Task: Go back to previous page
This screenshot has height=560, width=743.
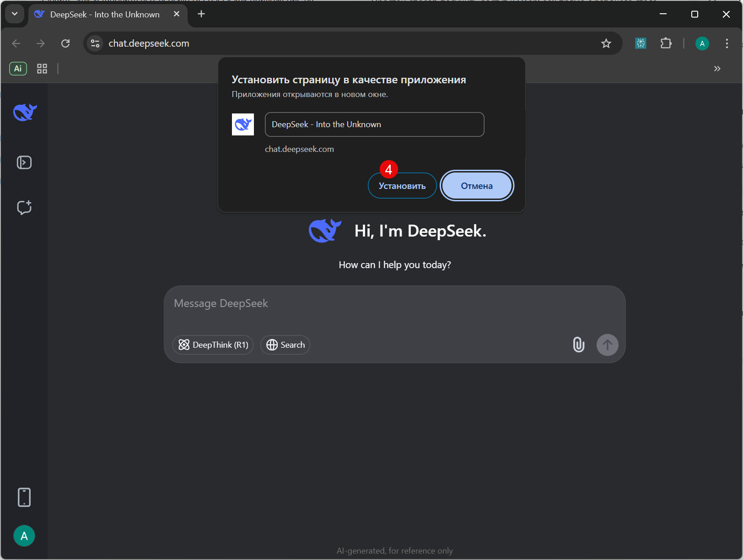Action: tap(16, 43)
